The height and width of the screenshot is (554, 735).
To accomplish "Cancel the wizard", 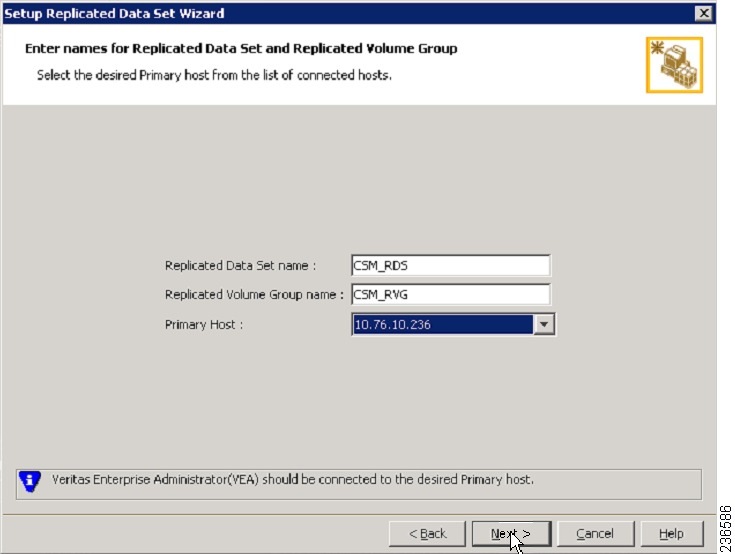I will pos(595,533).
